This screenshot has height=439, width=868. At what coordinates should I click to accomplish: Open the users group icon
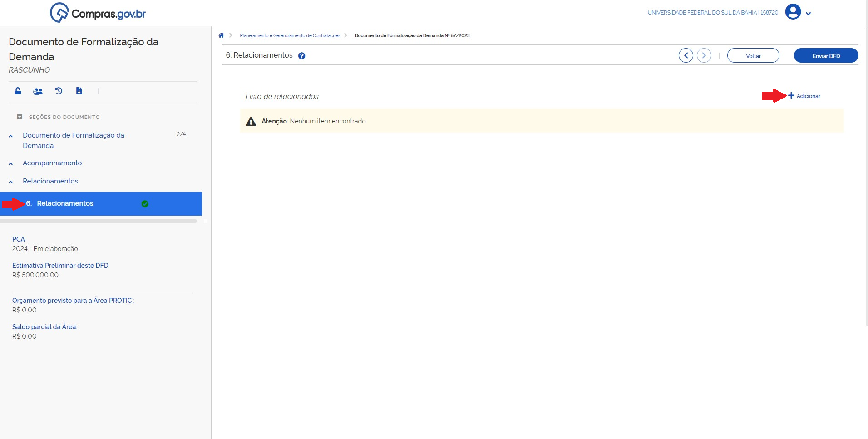coord(38,91)
